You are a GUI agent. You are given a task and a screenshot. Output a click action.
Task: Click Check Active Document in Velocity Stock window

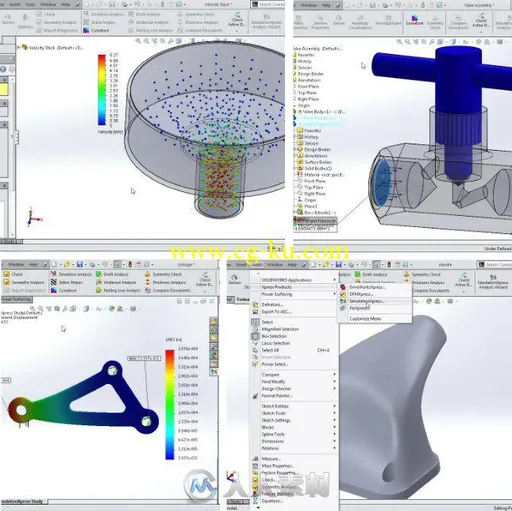(x=237, y=19)
